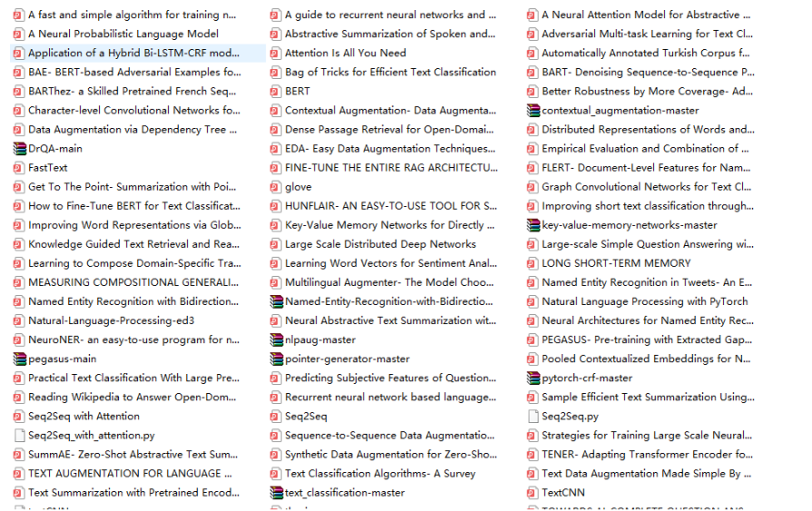Click the archive icon of Named-Entity-Recognition-with-Bidirectio...
The height and width of the screenshot is (511, 812).
point(276,301)
